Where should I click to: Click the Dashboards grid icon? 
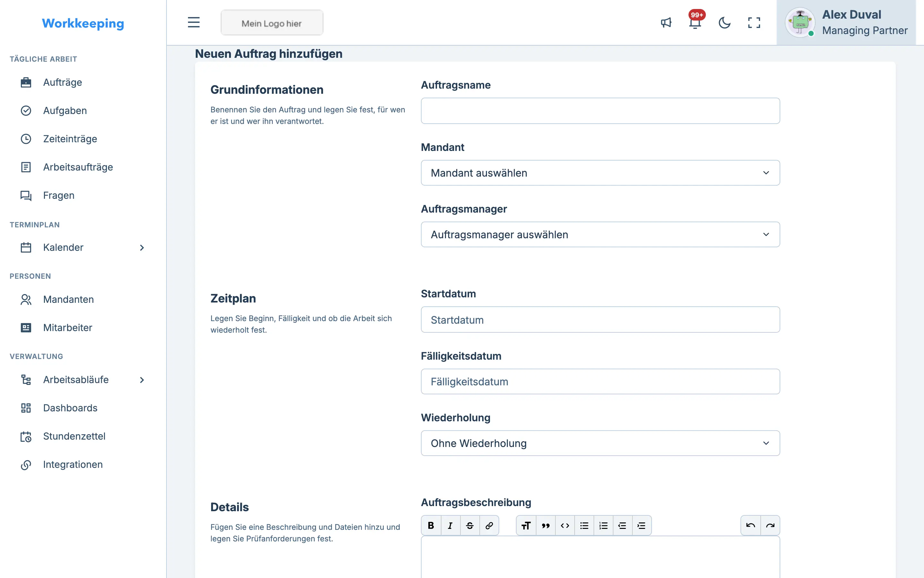pyautogui.click(x=26, y=408)
